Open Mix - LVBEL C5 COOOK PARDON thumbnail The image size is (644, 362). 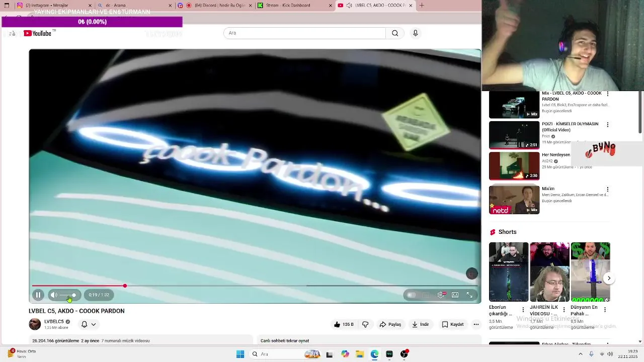514,105
